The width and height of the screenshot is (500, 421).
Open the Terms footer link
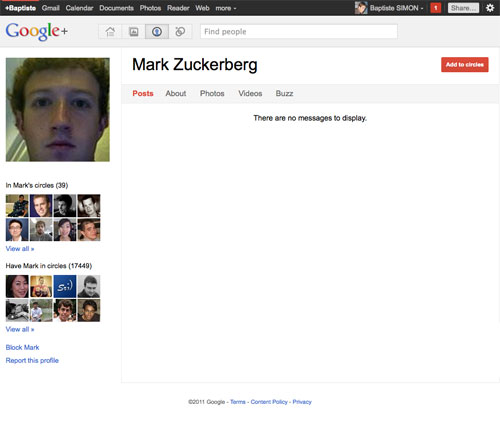[x=238, y=402]
